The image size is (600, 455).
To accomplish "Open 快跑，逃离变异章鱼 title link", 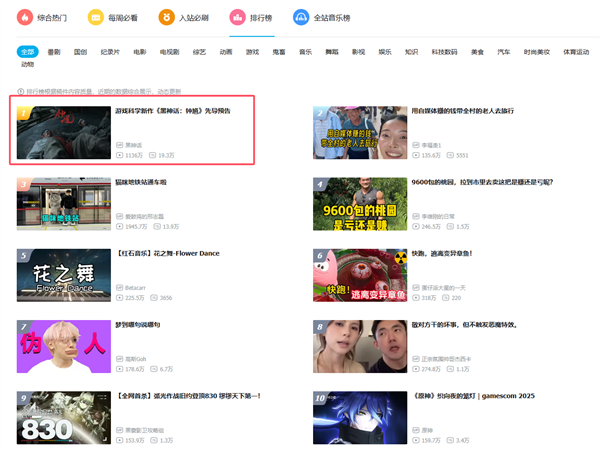I will 442,253.
